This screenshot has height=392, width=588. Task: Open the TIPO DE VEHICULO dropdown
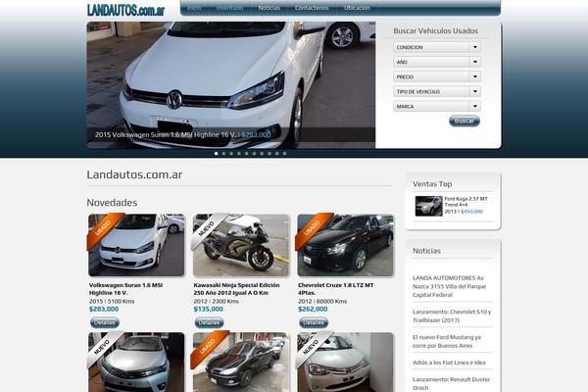click(x=437, y=91)
